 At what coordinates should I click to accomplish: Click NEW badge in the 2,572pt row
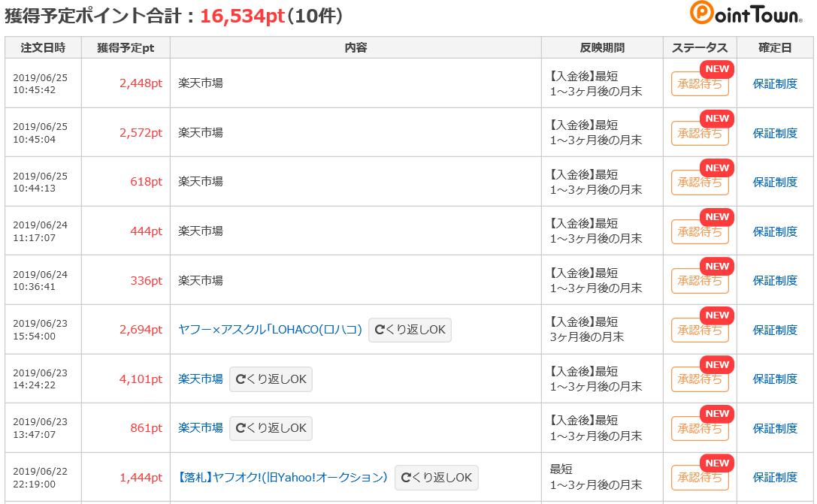[717, 119]
